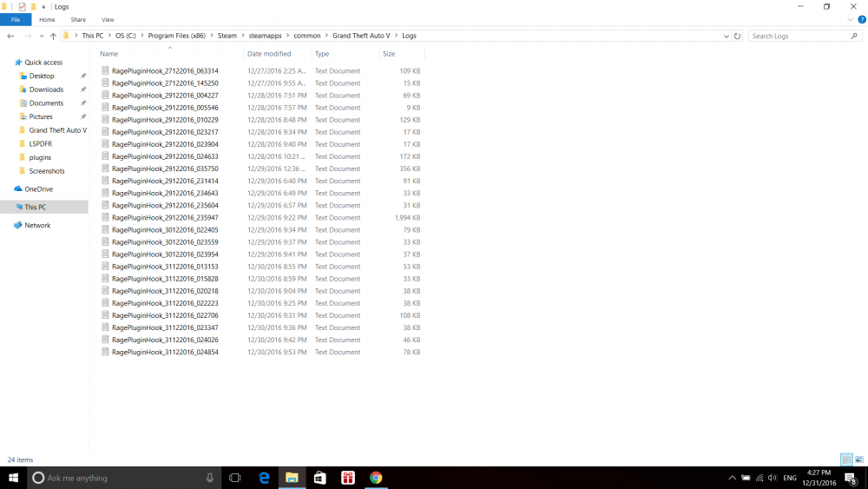This screenshot has width=868, height=489.
Task: Click the Back navigation arrow
Action: [10, 36]
